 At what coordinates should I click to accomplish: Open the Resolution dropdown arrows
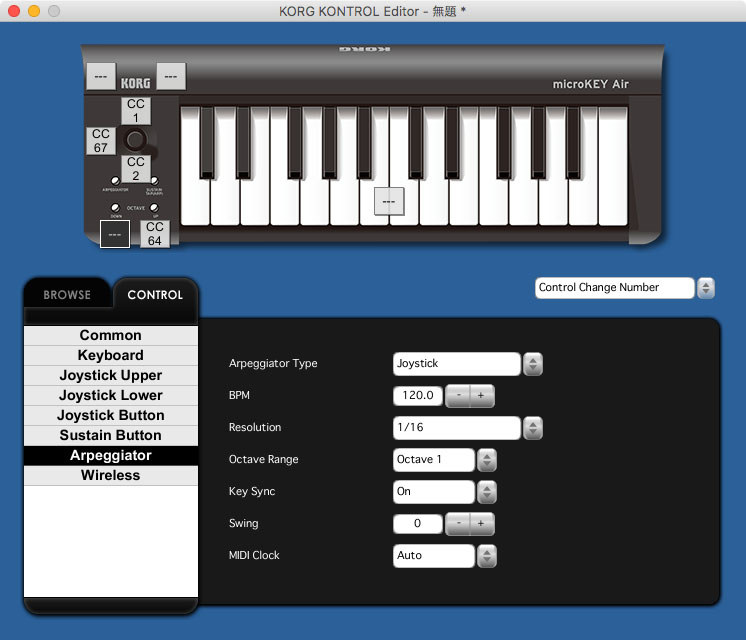[533, 428]
